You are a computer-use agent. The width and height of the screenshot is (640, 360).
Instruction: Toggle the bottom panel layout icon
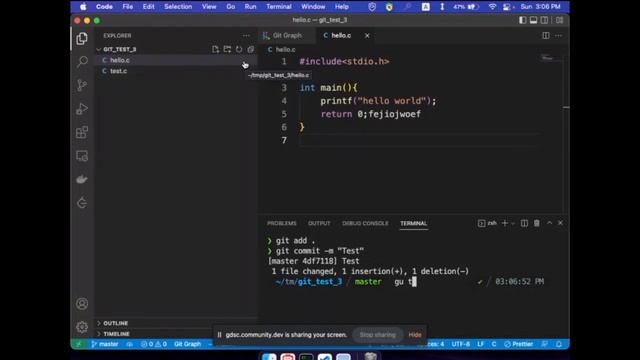tap(533, 20)
